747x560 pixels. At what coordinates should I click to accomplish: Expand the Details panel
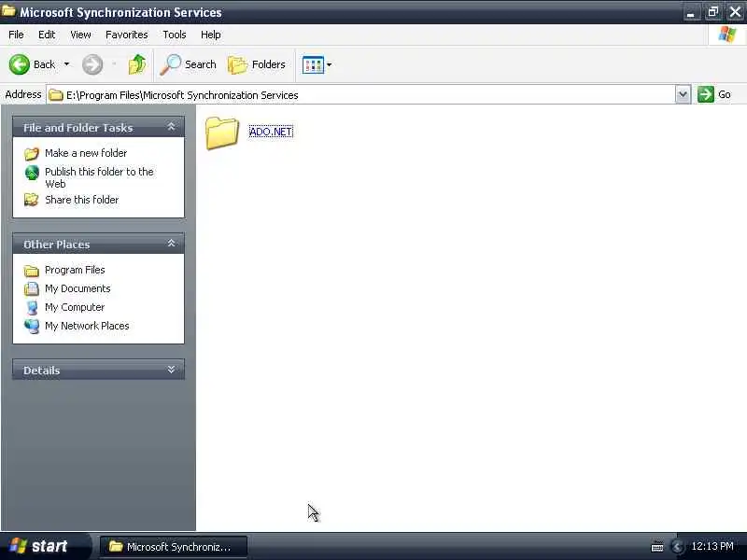point(171,370)
